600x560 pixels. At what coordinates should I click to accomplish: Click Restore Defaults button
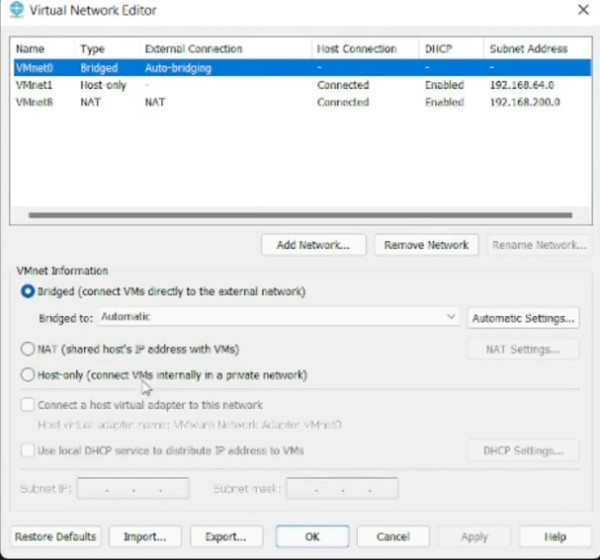(55, 537)
